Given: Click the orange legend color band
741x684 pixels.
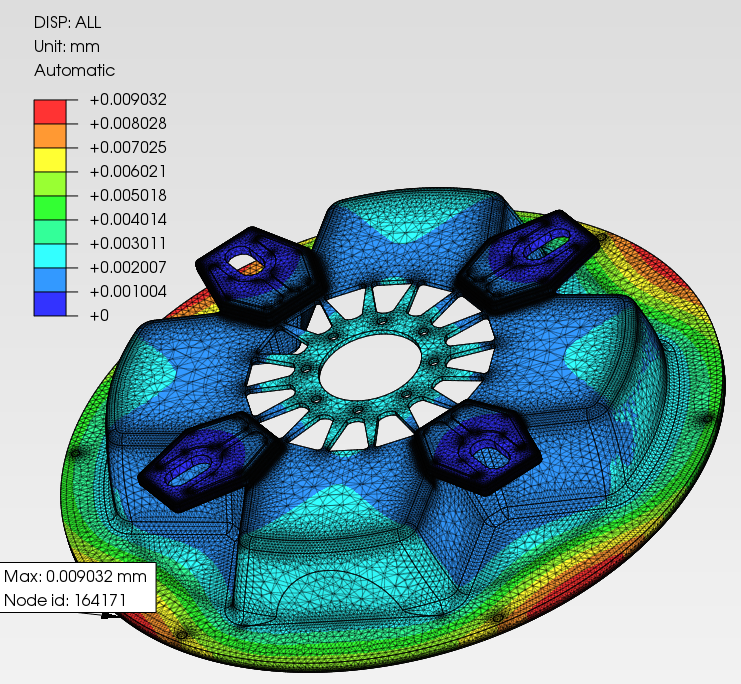Looking at the screenshot, I should 50,136.
